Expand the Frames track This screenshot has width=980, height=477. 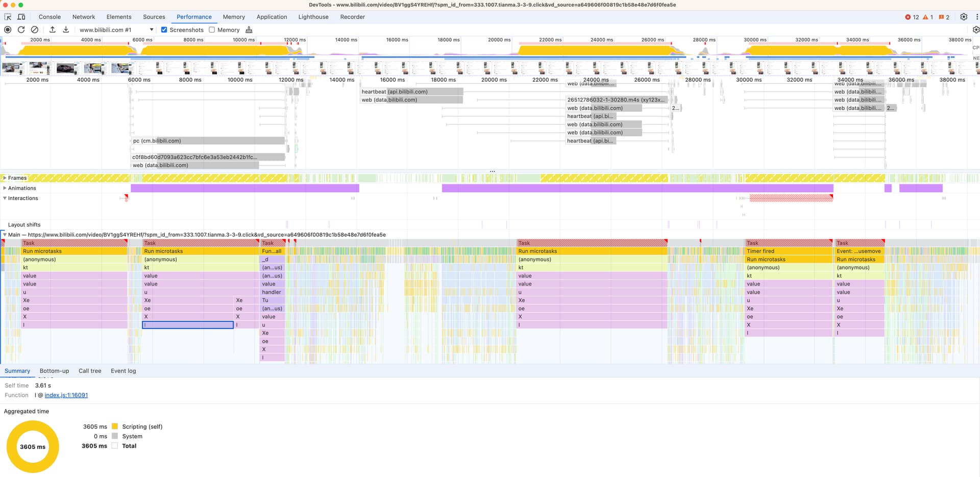click(x=5, y=178)
